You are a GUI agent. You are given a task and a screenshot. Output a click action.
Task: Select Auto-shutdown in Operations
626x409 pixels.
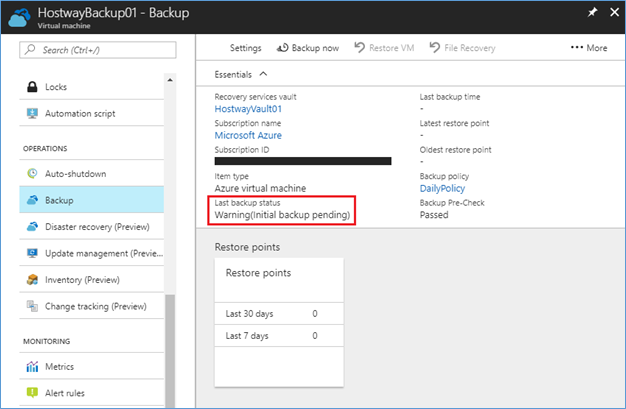coord(92,173)
